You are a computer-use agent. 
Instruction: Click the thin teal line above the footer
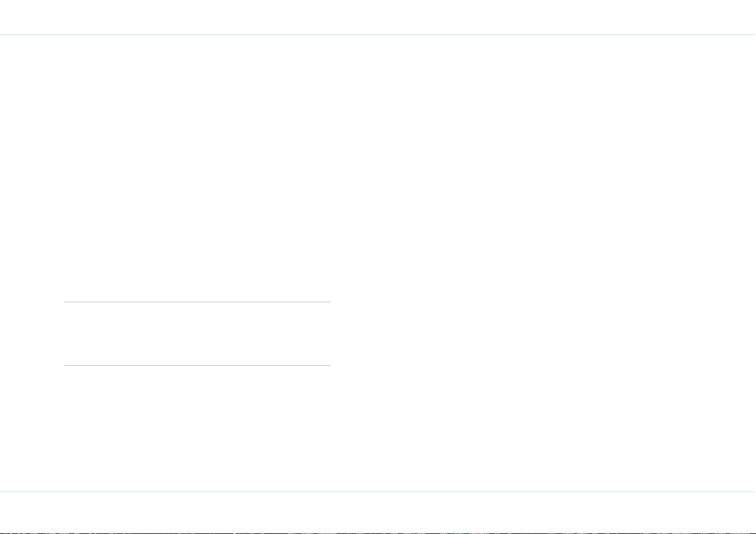point(378,491)
